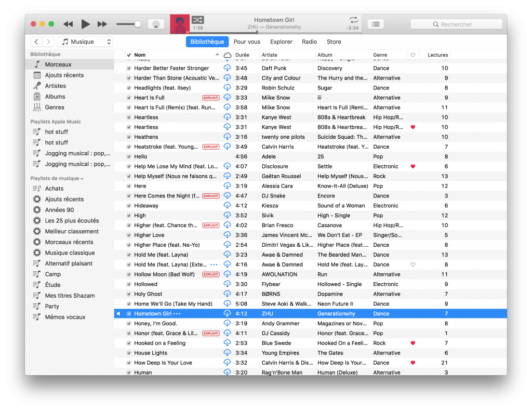The width and height of the screenshot is (532, 411).
Task: Open the Mes titres Shazam playlist
Action: click(70, 296)
